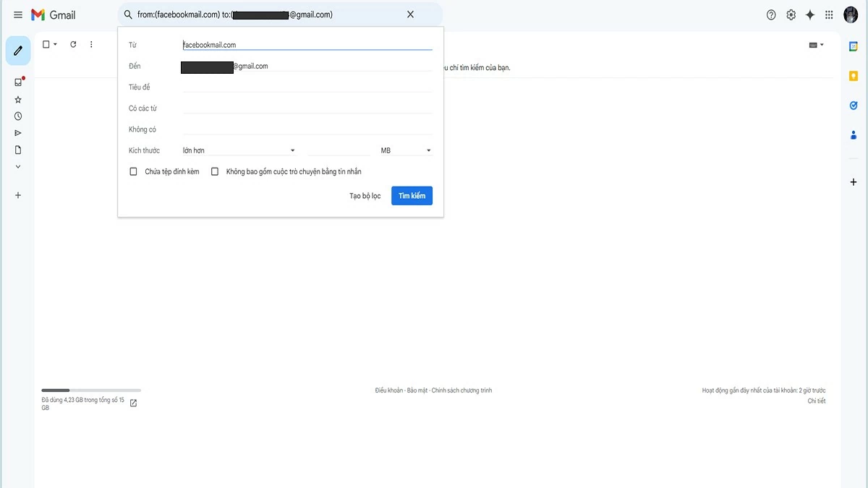
Task: Click the storage usage progress bar
Action: tap(90, 390)
